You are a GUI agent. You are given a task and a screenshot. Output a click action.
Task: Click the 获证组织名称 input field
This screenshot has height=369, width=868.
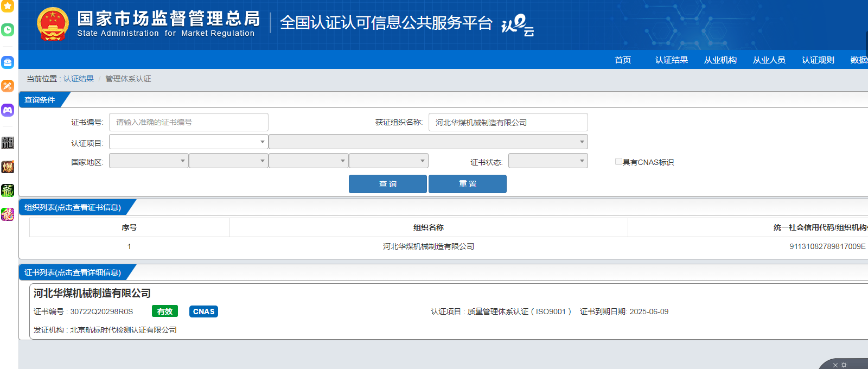pos(508,122)
